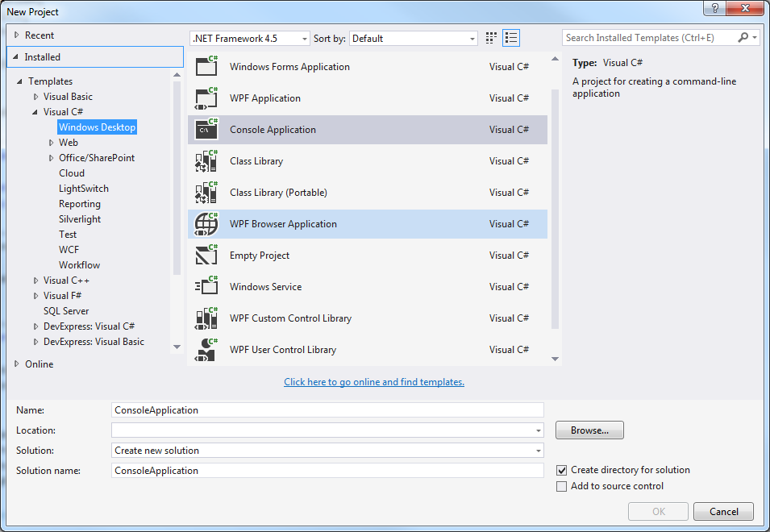Expand DevExpress: Visual C# node
The width and height of the screenshot is (770, 532).
click(x=35, y=326)
